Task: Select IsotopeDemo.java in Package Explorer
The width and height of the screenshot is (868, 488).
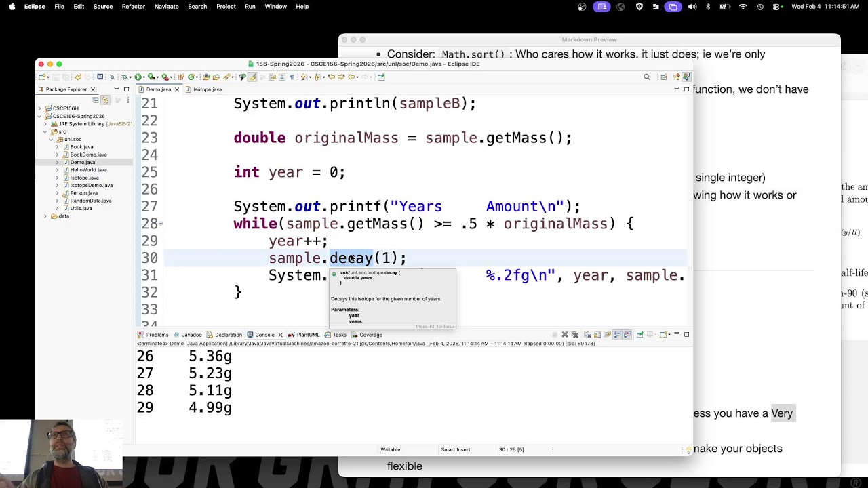Action: (x=91, y=185)
